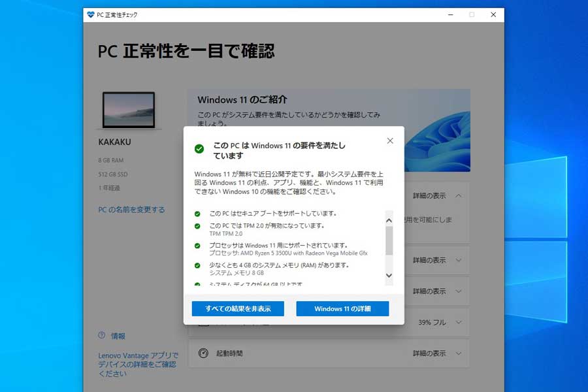Close the Windows 11 requirements dialog
Viewport: 588px width, 392px height.
click(390, 140)
